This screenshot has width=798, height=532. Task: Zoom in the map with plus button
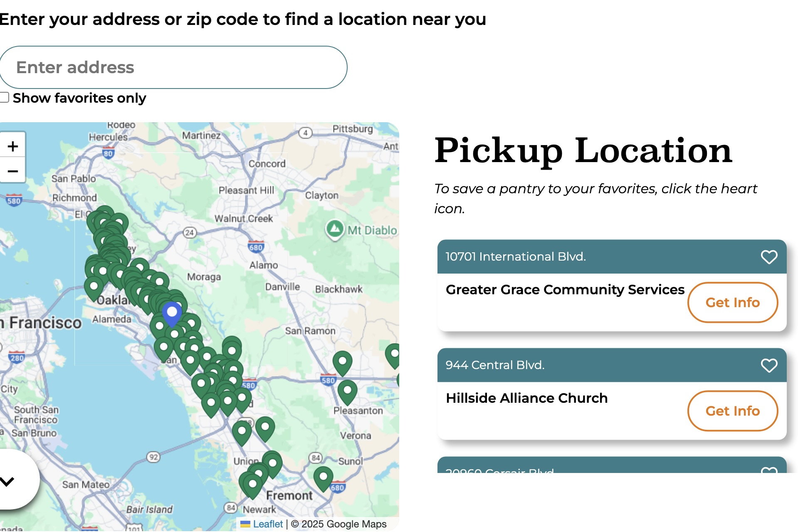point(13,146)
